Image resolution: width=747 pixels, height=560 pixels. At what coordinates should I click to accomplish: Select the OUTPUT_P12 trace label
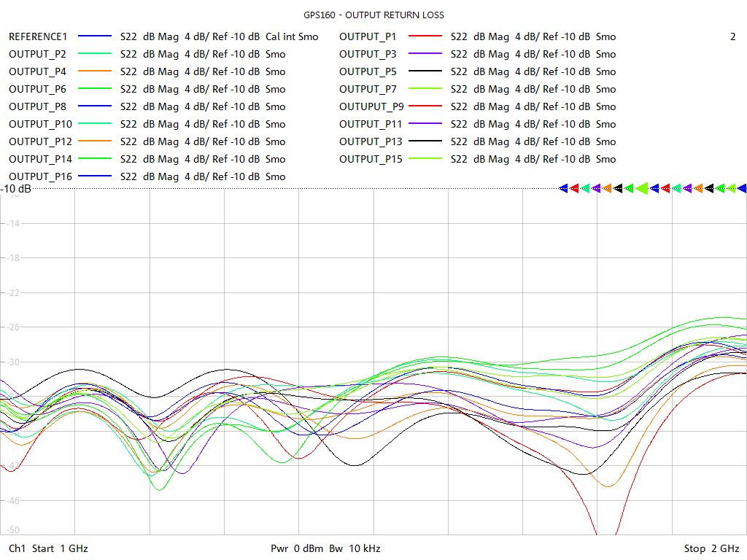41,142
